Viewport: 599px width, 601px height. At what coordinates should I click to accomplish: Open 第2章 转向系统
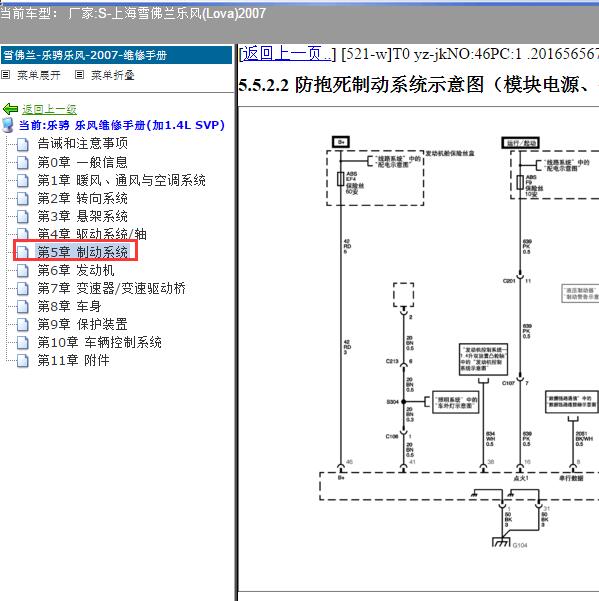[x=82, y=198]
